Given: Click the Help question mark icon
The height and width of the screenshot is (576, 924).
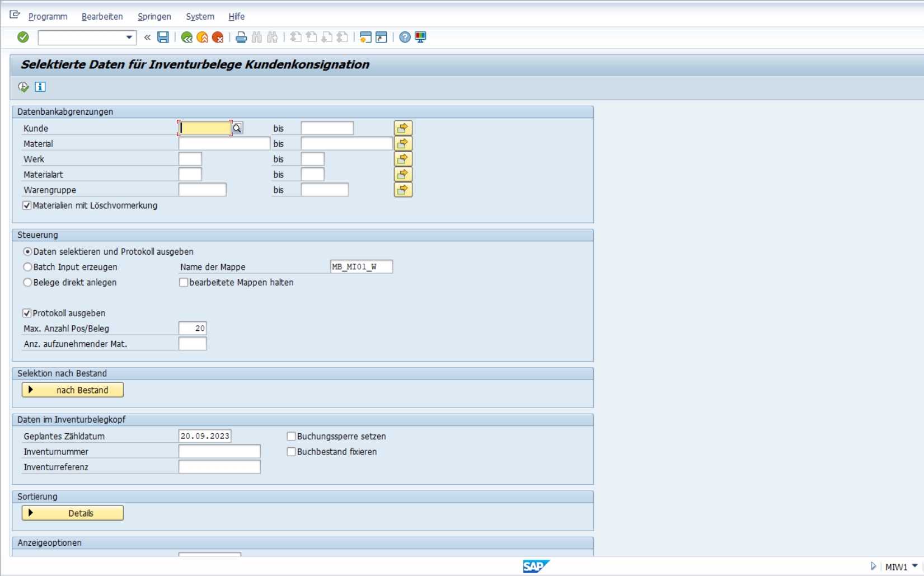Looking at the screenshot, I should point(405,38).
